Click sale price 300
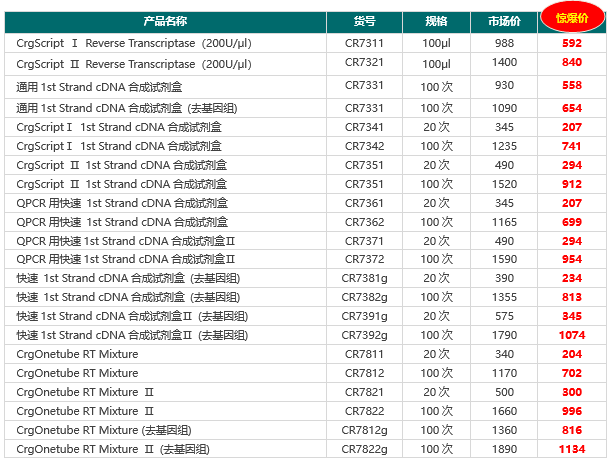 (x=572, y=393)
